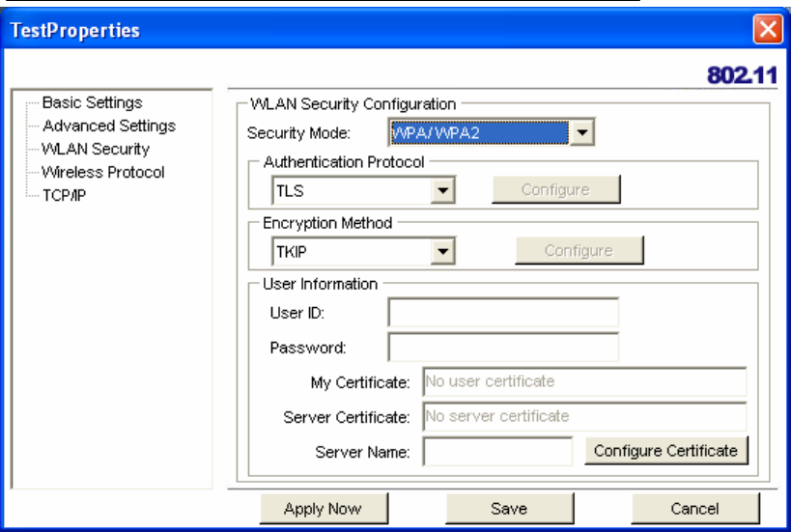Open the TLS authentication protocol dropdown
This screenshot has height=532, width=791.
(x=443, y=190)
